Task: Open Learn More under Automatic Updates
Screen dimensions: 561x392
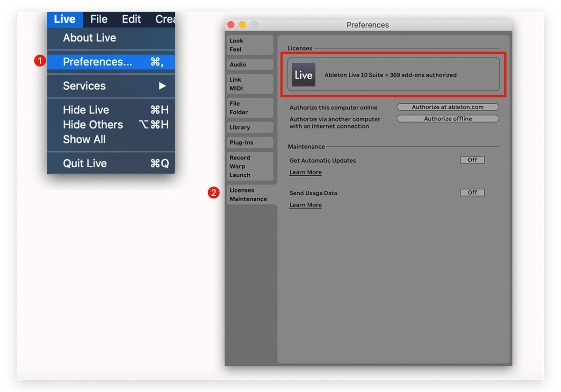Action: (x=305, y=172)
